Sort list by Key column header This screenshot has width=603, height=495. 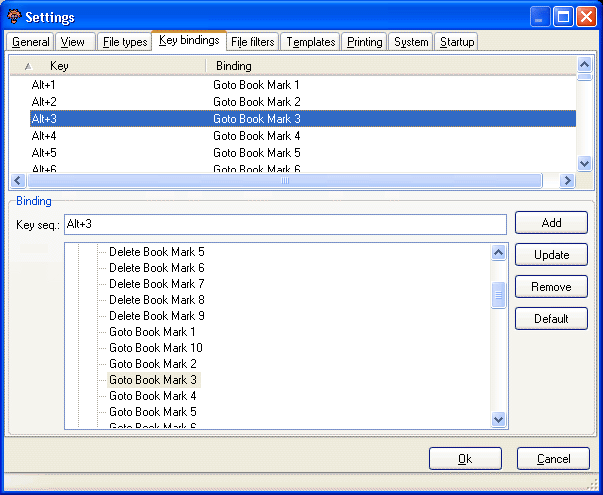[110, 65]
